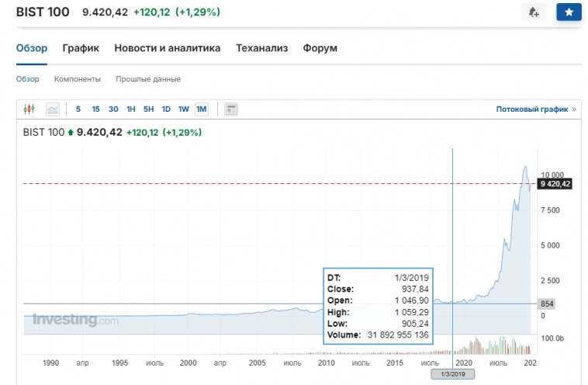
Task: Open the График tab
Action: 81,48
